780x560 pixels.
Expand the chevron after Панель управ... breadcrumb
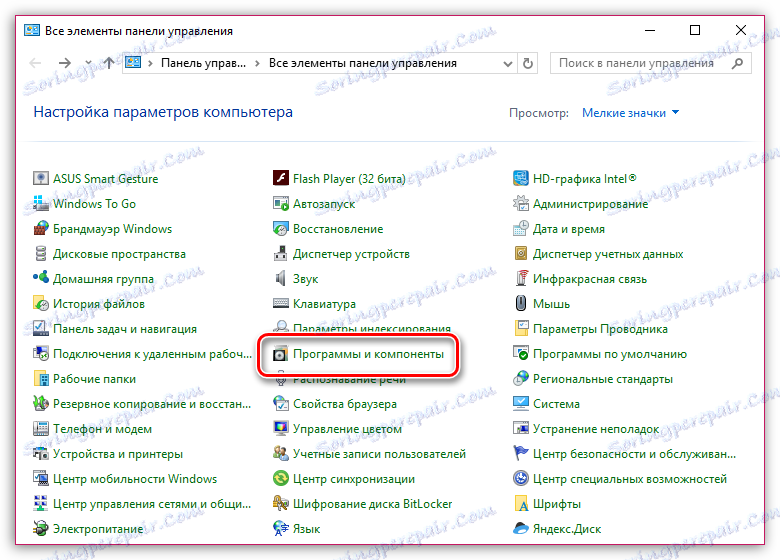tap(257, 63)
